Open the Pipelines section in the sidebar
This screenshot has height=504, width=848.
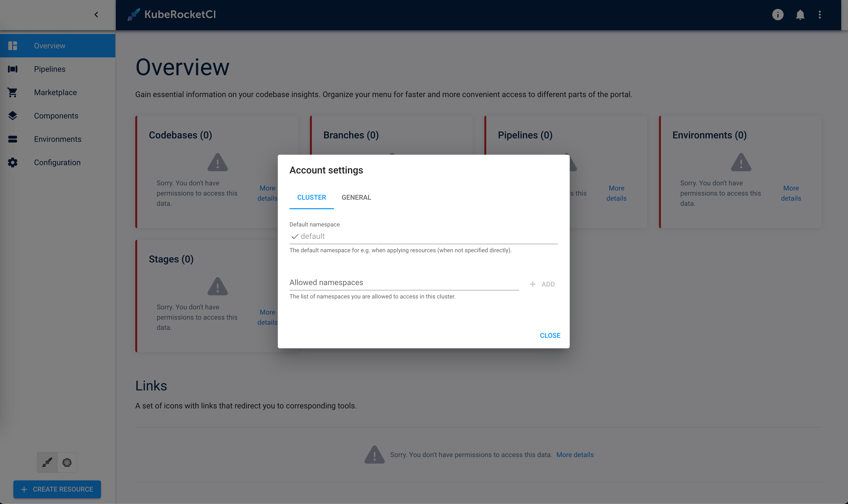[50, 69]
